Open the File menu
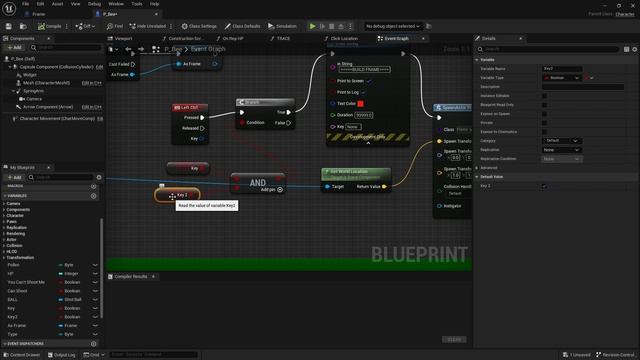 tap(25, 4)
